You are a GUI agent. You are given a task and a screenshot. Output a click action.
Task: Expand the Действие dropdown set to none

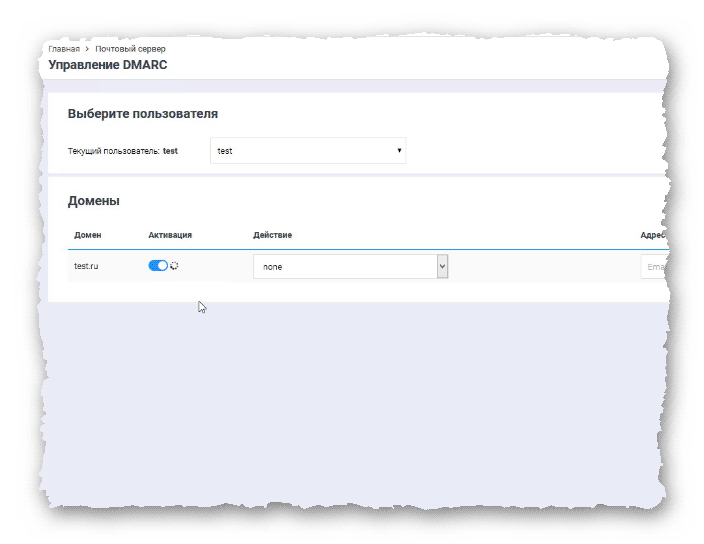click(350, 267)
